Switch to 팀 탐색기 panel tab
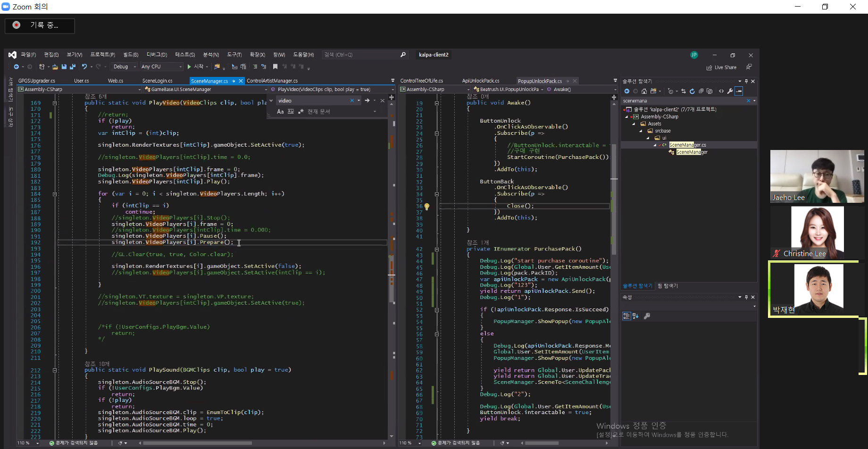868x449 pixels. click(668, 286)
